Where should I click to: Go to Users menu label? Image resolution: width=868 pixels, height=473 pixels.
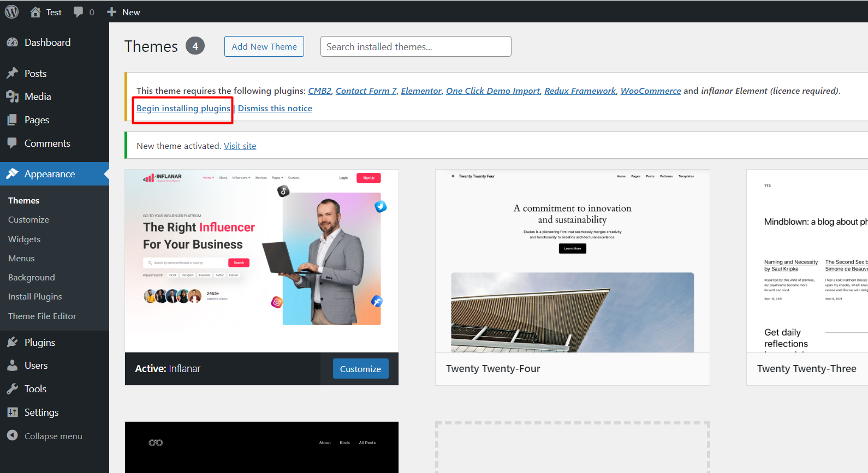click(x=36, y=366)
